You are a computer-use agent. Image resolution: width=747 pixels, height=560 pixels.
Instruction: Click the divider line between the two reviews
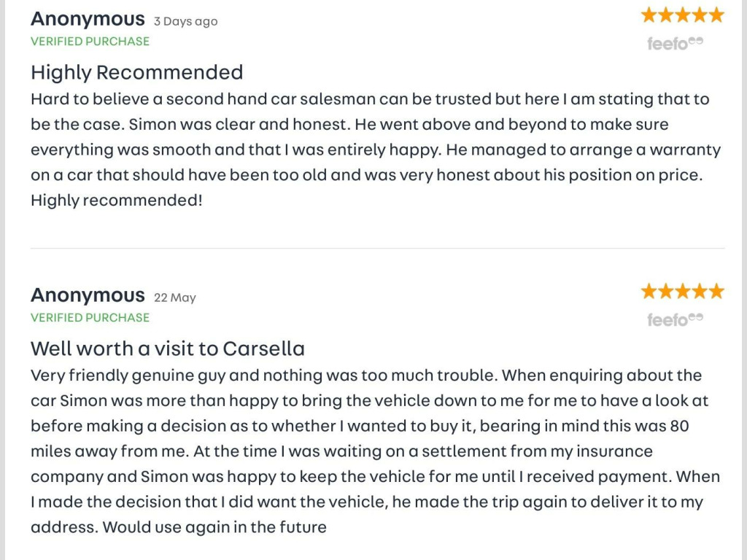377,249
